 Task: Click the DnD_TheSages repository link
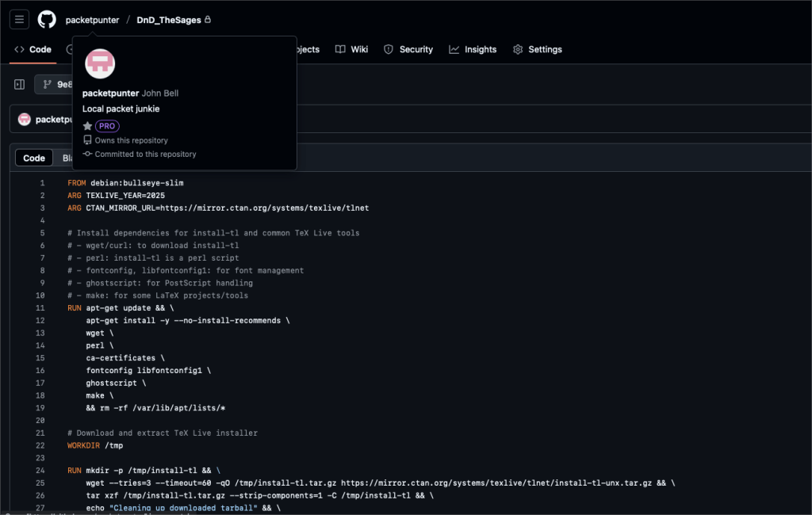click(x=168, y=20)
